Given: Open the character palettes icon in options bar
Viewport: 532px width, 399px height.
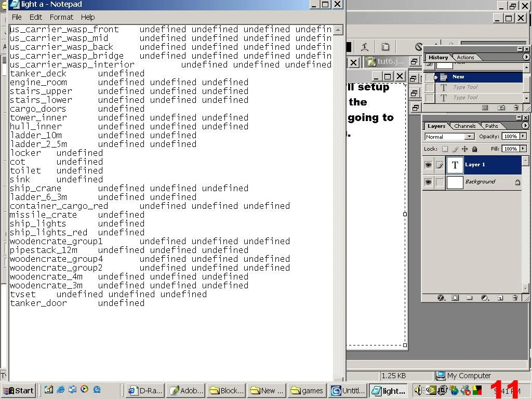Looking at the screenshot, I should coord(385,47).
